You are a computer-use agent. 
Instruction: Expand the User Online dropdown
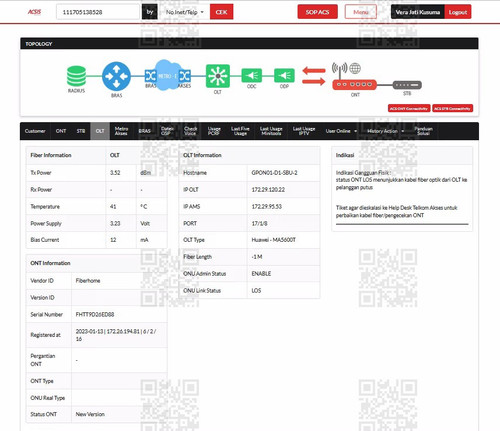point(341,131)
